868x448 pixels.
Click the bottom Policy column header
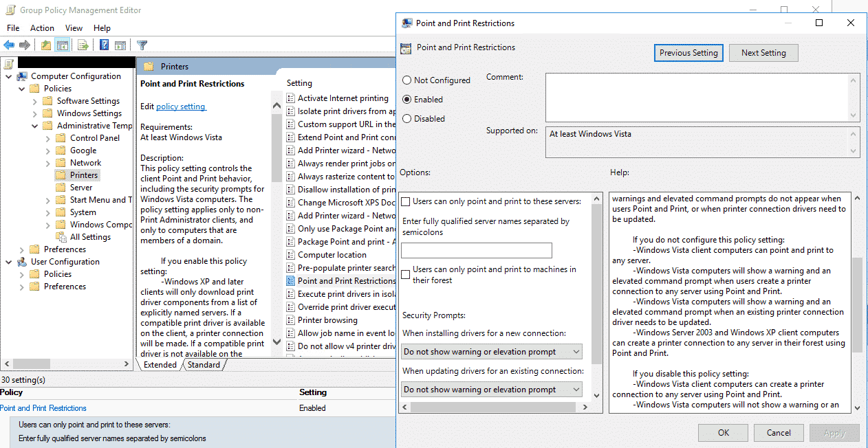[x=12, y=392]
